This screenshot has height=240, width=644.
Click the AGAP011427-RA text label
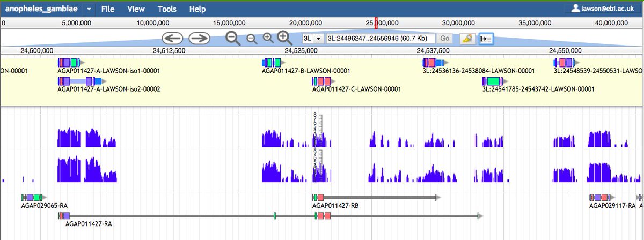coord(88,224)
